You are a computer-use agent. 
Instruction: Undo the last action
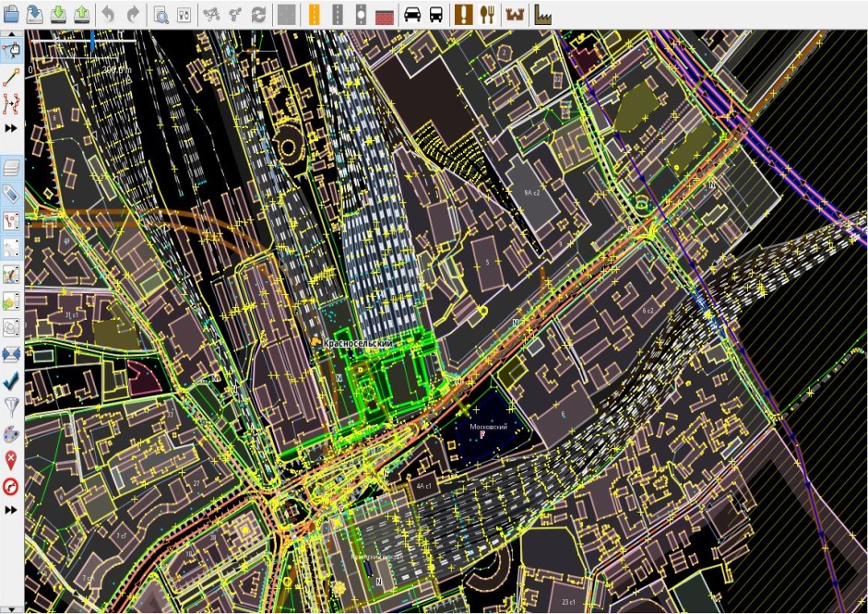click(x=109, y=14)
